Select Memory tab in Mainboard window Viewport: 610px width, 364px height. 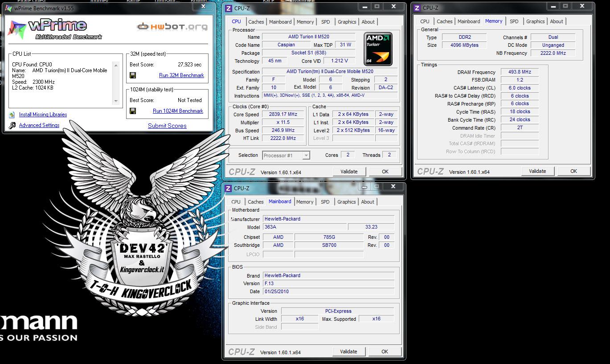pyautogui.click(x=305, y=202)
